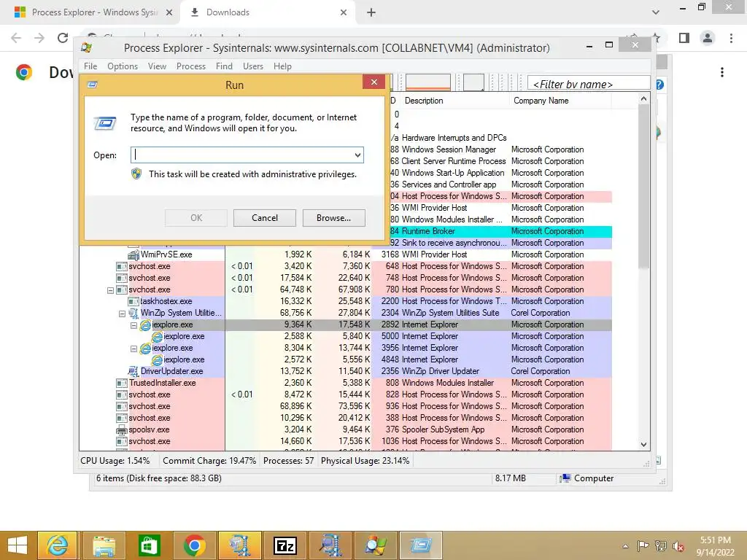The height and width of the screenshot is (560, 747).
Task: Open Chrome tab search chevron
Action: click(x=656, y=12)
